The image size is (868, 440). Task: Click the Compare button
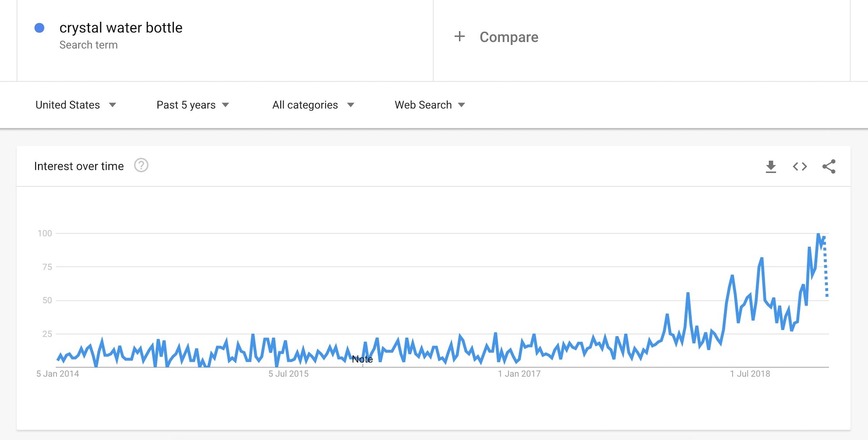[509, 37]
